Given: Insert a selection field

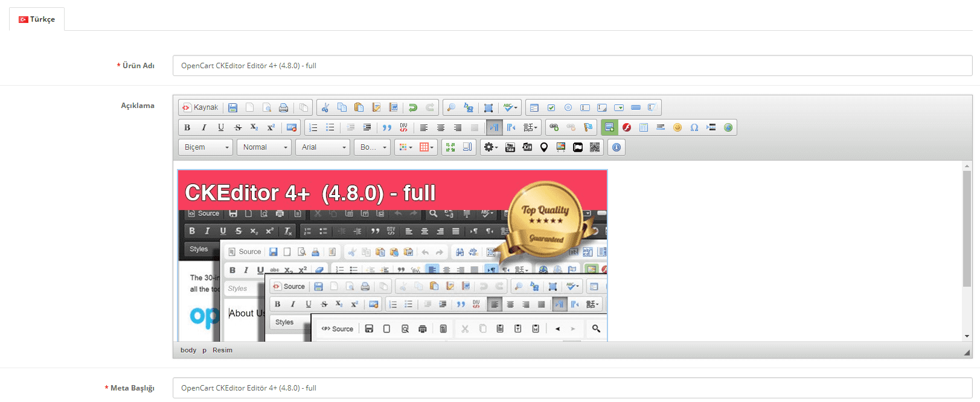Looking at the screenshot, I should coord(618,107).
